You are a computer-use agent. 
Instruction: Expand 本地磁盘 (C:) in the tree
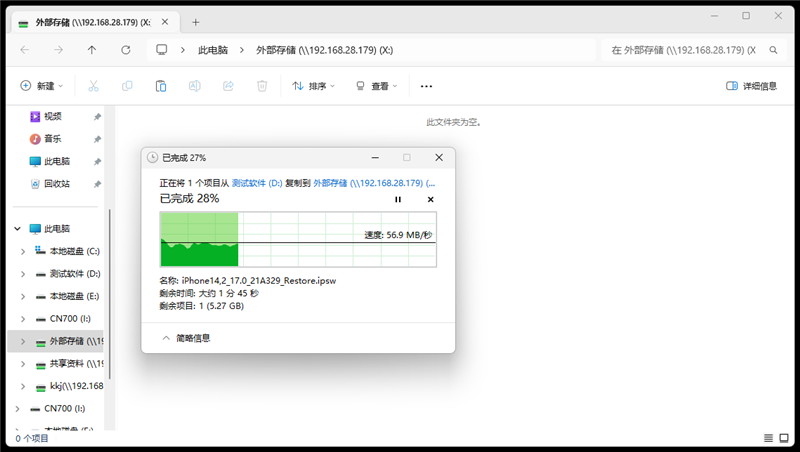(23, 252)
